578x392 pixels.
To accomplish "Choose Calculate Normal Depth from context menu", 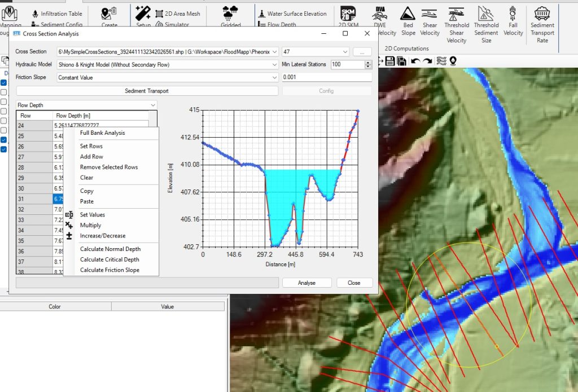I will tap(110, 249).
